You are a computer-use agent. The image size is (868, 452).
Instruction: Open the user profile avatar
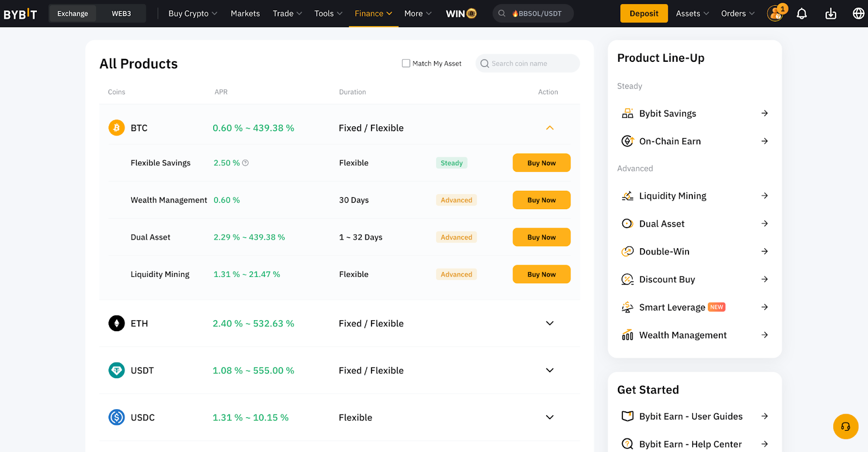(x=775, y=14)
